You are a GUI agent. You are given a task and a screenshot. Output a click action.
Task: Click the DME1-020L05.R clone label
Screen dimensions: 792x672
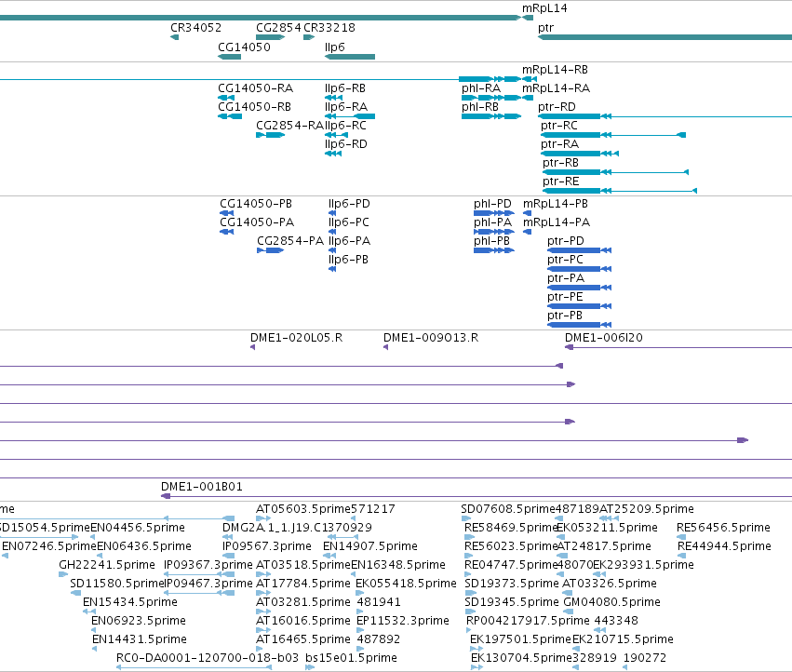(297, 338)
